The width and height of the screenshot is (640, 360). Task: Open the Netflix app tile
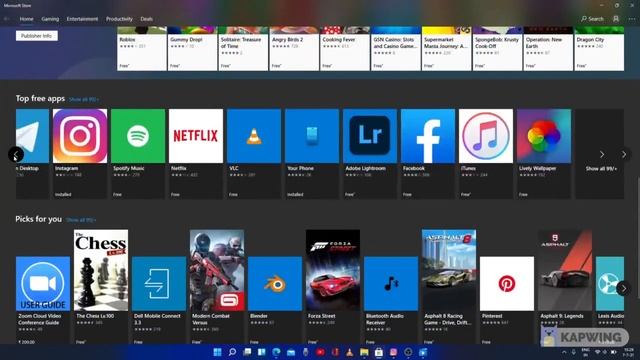coord(196,153)
